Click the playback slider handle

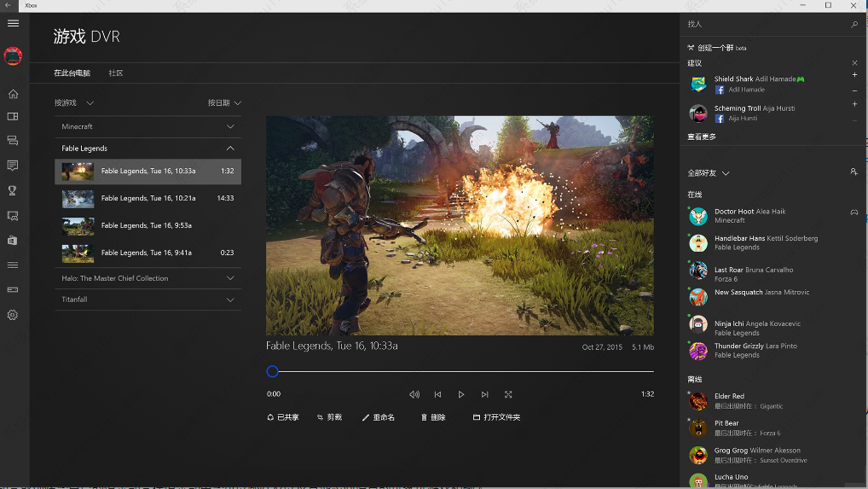point(272,371)
